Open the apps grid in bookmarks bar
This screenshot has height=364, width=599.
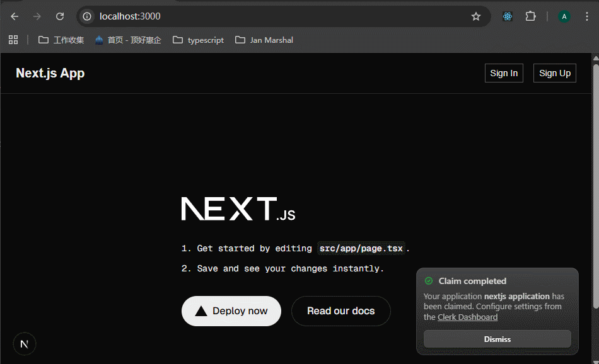(13, 40)
